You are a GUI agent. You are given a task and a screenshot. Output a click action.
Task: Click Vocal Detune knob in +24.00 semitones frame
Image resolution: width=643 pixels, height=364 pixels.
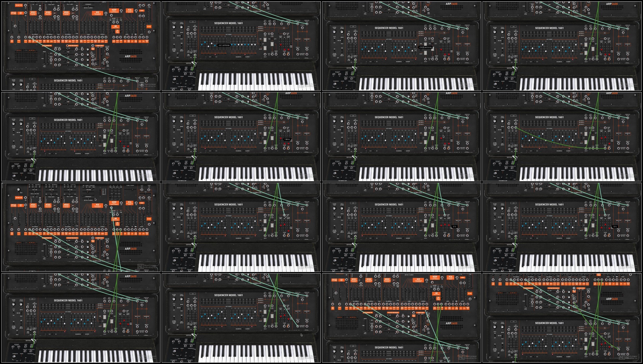pyautogui.click(x=342, y=32)
